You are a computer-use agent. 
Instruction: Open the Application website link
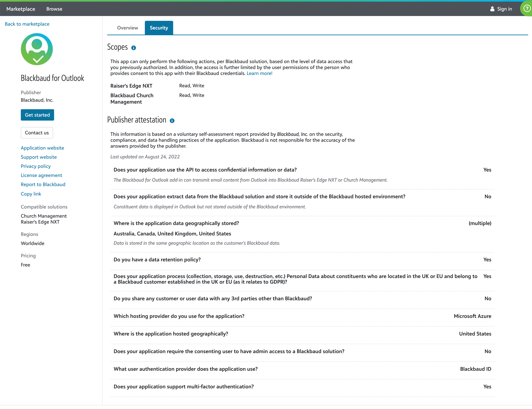[x=42, y=148]
